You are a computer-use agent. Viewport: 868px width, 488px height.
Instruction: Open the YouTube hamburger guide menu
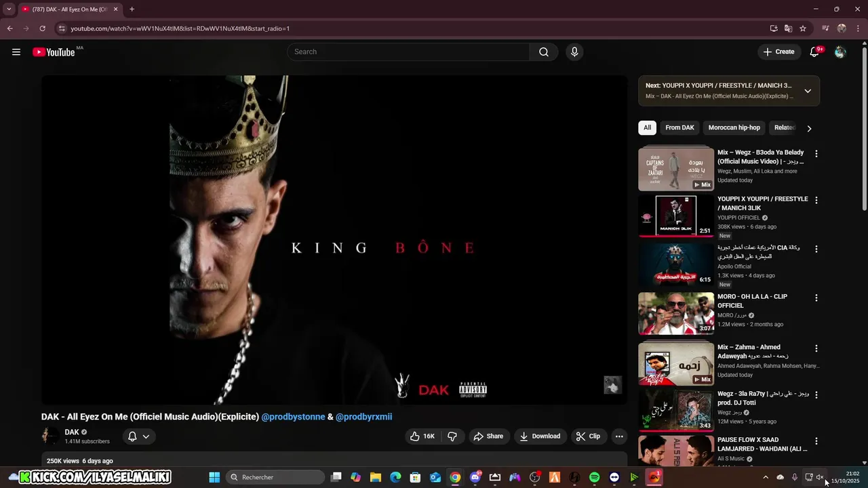[16, 52]
